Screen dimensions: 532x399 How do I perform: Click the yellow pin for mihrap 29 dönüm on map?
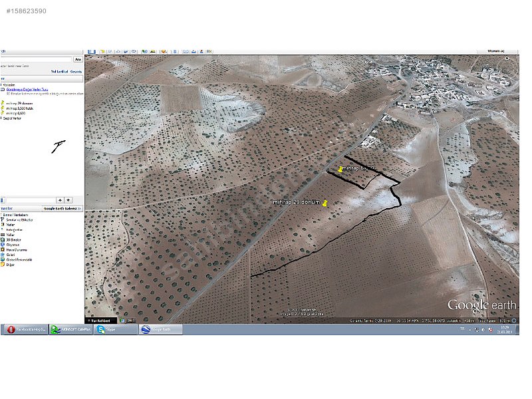pos(325,203)
